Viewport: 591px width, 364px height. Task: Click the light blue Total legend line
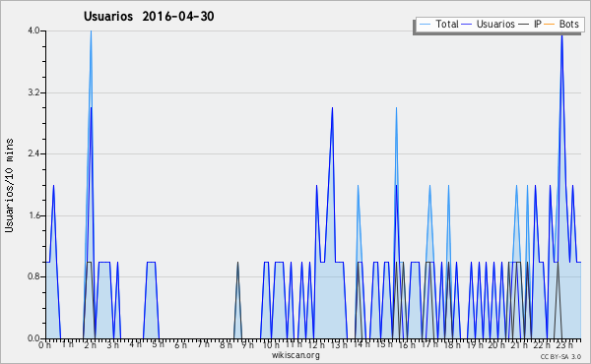click(426, 25)
